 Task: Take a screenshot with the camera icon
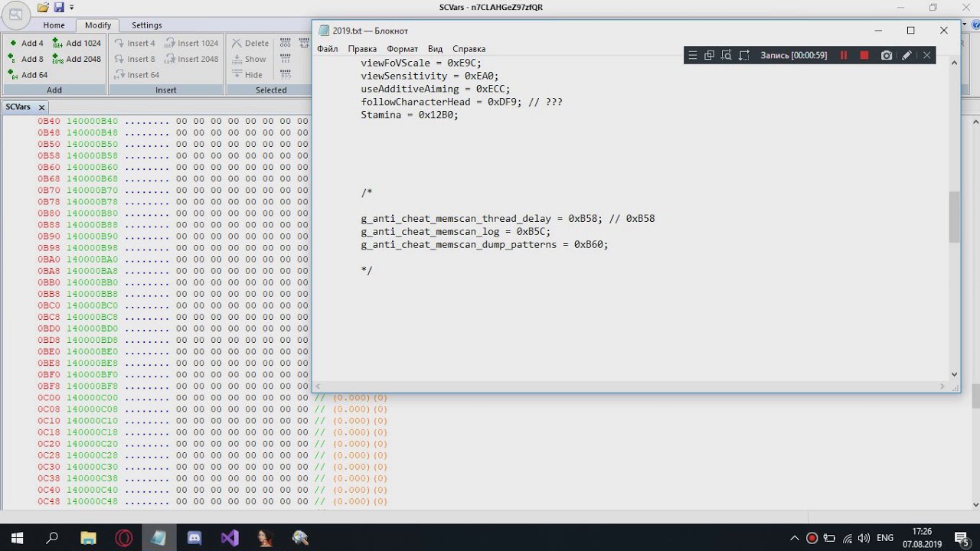coord(887,55)
